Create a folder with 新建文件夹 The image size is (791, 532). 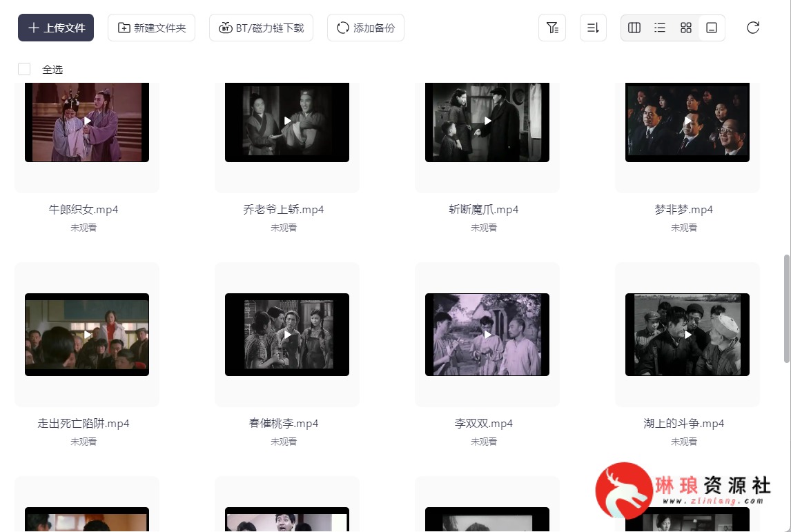point(151,28)
